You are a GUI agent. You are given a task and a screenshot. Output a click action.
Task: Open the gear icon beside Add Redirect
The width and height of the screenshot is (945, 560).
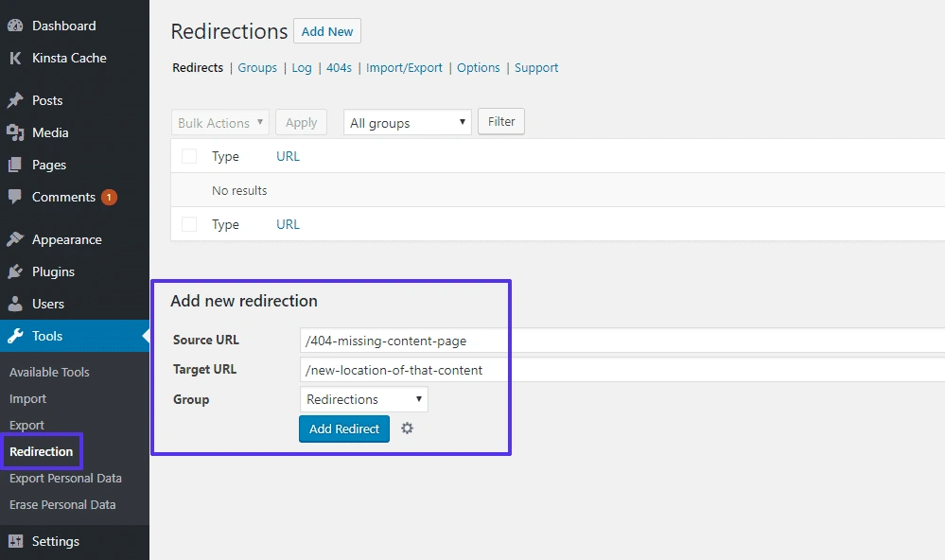pos(407,429)
